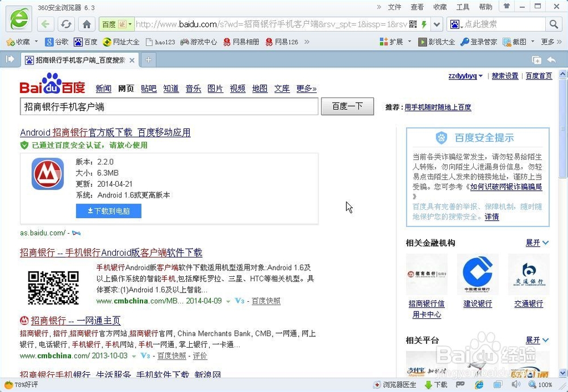Expand 相关平台 with 展开
The height and width of the screenshot is (392, 568).
(x=537, y=340)
